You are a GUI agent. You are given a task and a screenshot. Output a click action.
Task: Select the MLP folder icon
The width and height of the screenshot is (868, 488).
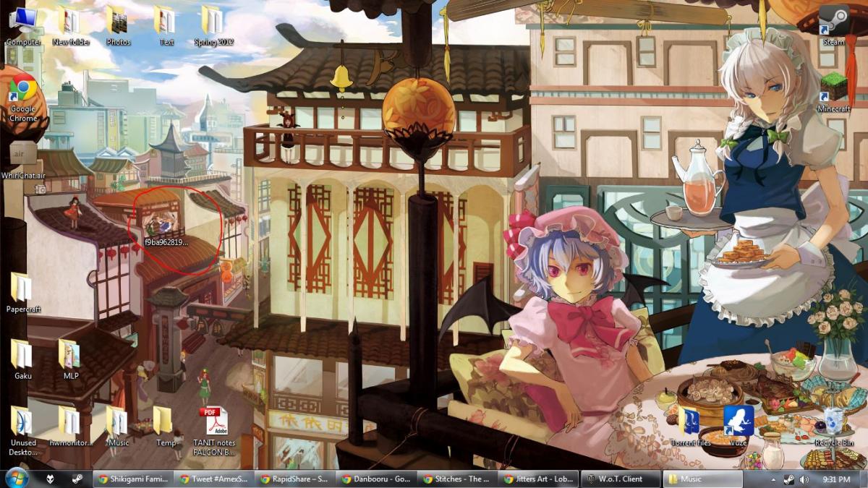[70, 359]
